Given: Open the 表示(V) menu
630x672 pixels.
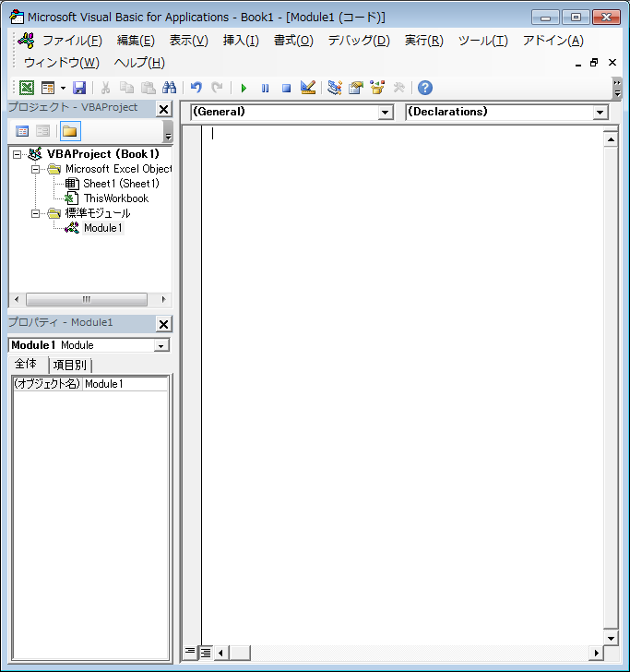Looking at the screenshot, I should (x=189, y=41).
